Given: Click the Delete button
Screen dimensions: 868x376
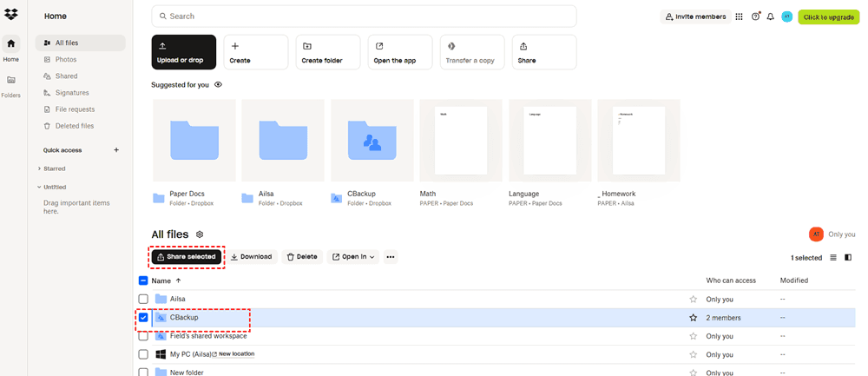Looking at the screenshot, I should [x=302, y=257].
